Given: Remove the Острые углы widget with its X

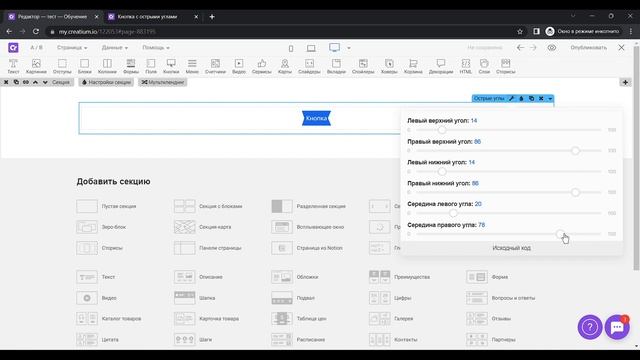Looking at the screenshot, I should tap(541, 98).
